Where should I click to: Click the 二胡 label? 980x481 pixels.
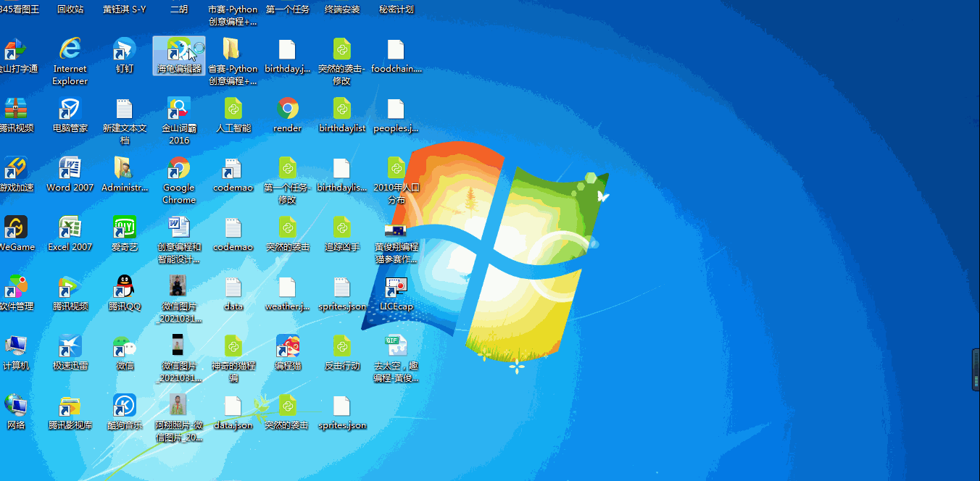point(179,9)
